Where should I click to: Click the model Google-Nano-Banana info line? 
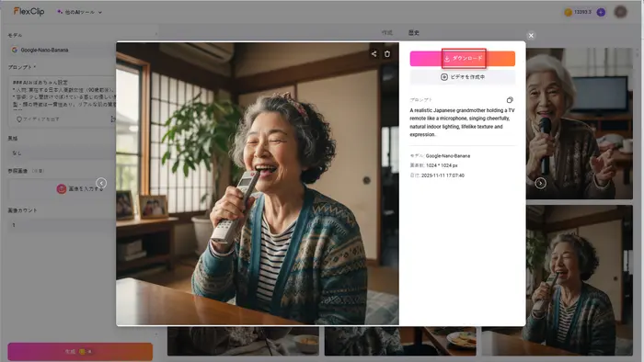pyautogui.click(x=440, y=156)
